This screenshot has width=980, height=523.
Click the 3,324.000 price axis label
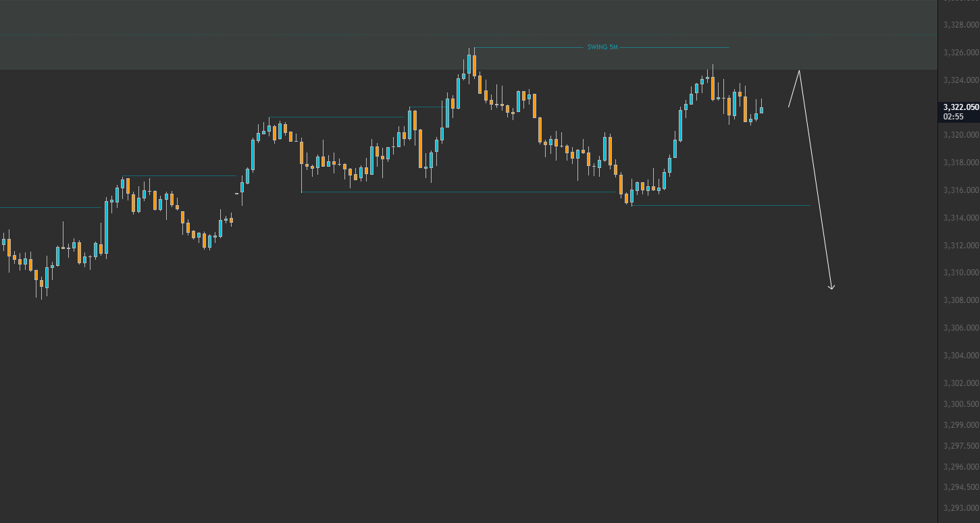[x=961, y=80]
